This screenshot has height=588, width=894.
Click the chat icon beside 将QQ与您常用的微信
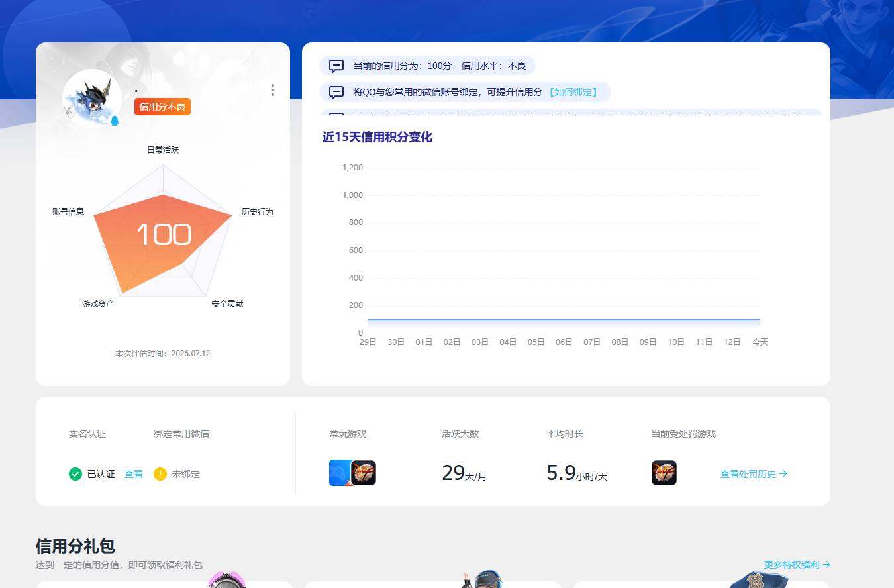pos(336,92)
